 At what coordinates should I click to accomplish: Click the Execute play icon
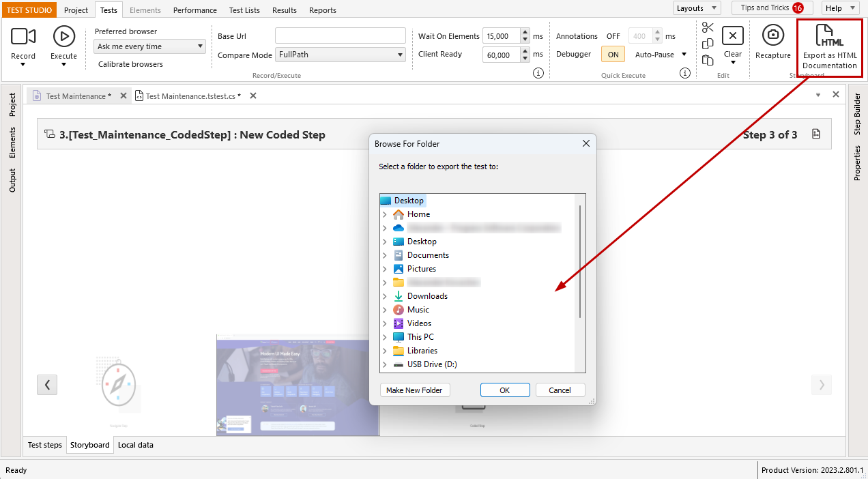(64, 36)
